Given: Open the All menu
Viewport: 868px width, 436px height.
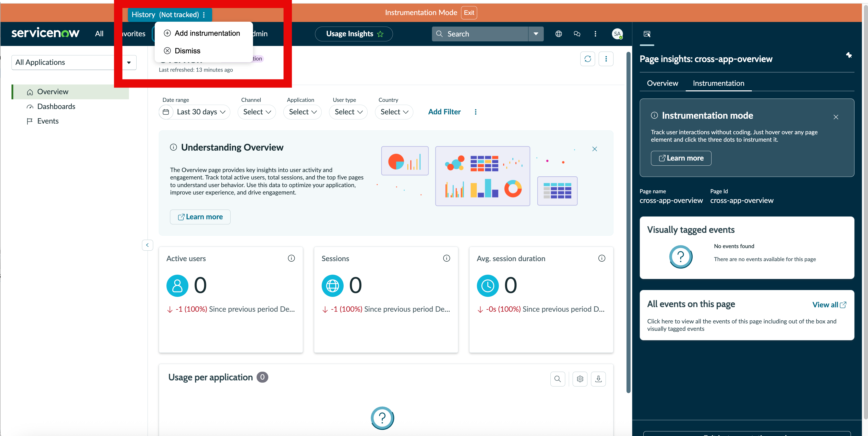Looking at the screenshot, I should (99, 34).
